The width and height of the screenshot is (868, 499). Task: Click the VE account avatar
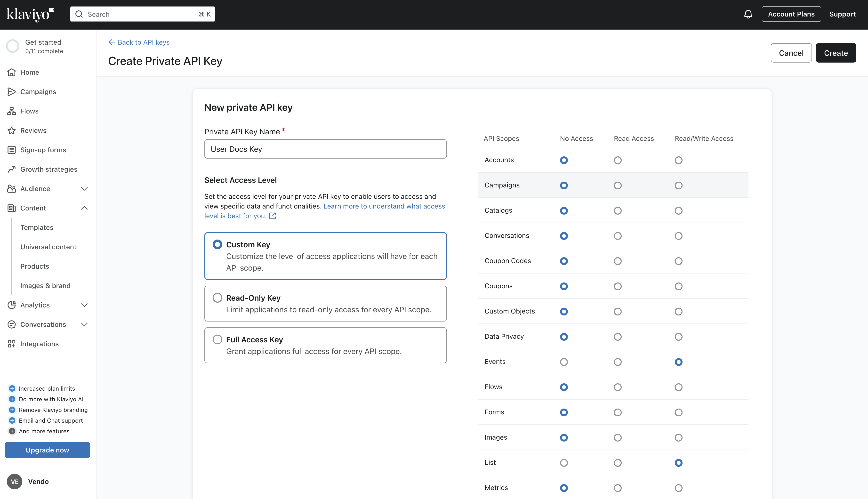14,482
